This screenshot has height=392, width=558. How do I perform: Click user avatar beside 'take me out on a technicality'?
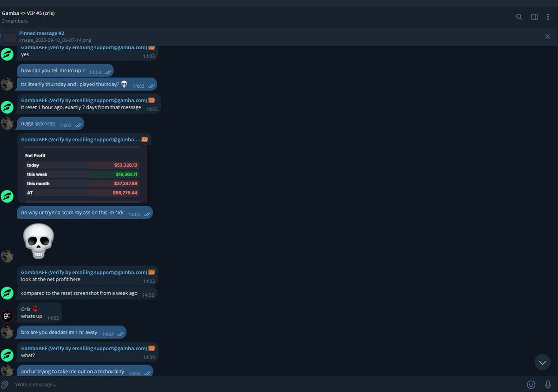7,370
